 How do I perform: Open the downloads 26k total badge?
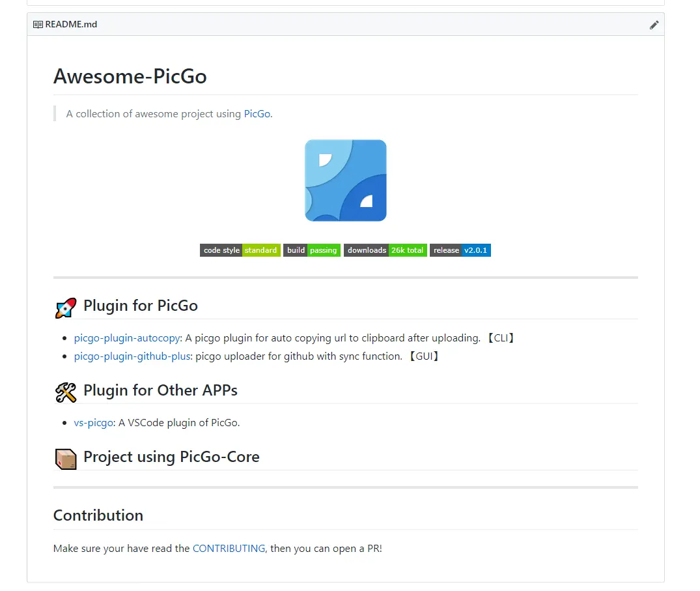[x=385, y=250]
